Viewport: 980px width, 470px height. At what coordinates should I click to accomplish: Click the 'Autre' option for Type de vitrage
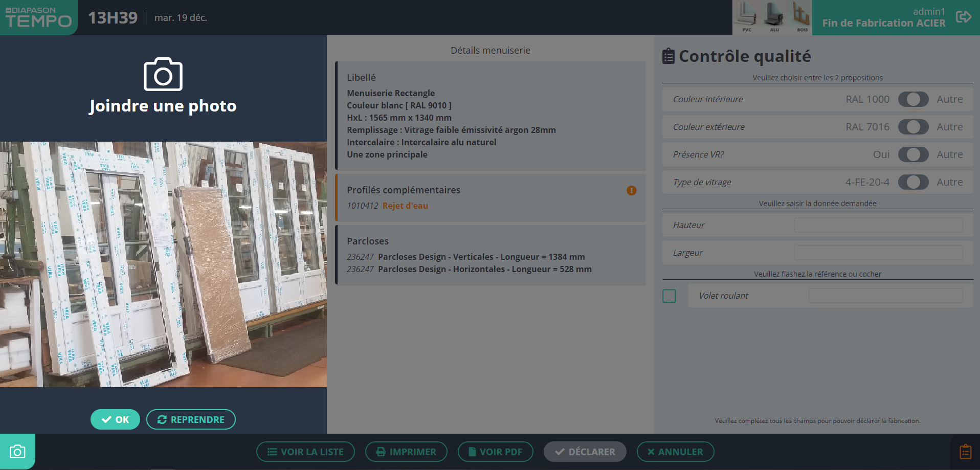click(x=950, y=182)
